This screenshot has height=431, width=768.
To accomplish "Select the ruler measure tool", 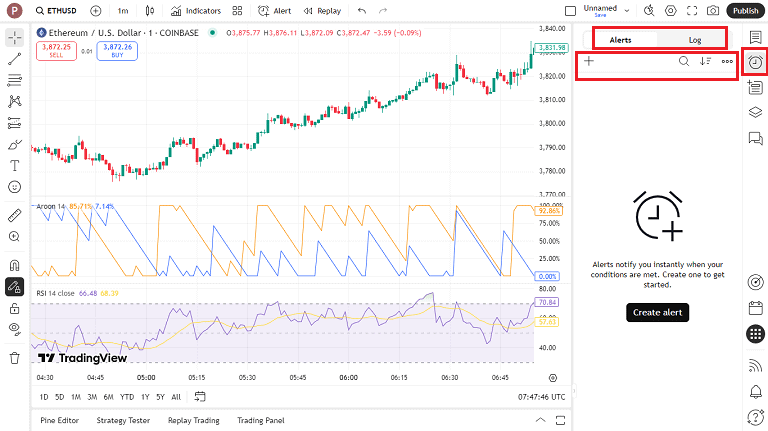I will pyautogui.click(x=15, y=215).
